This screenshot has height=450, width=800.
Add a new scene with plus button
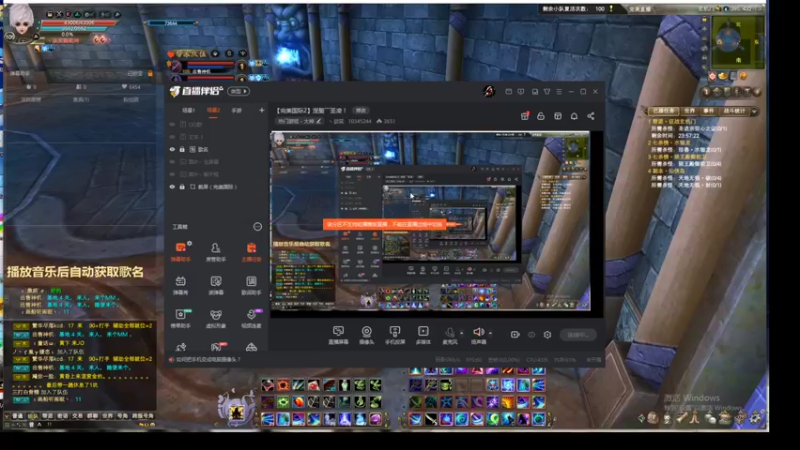[262, 110]
